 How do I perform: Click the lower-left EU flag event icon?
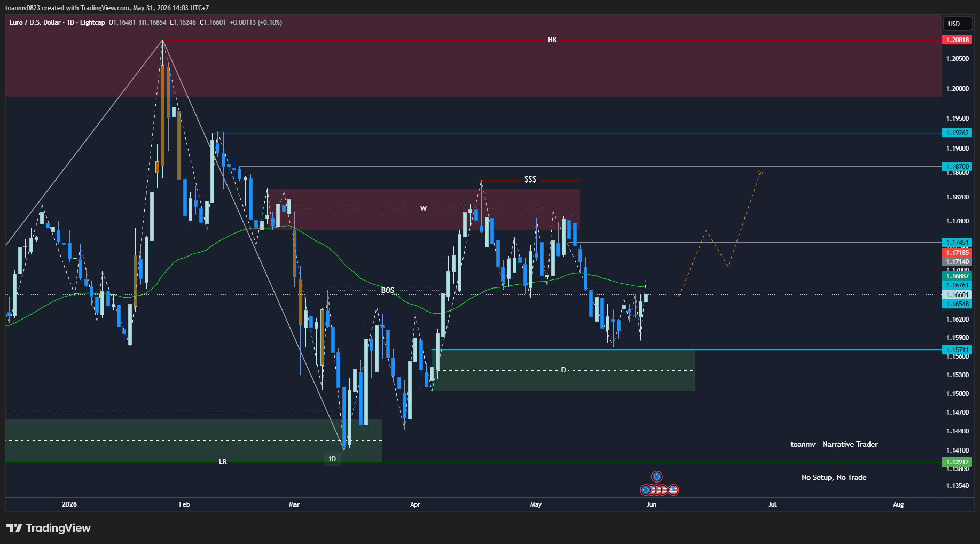pos(646,489)
